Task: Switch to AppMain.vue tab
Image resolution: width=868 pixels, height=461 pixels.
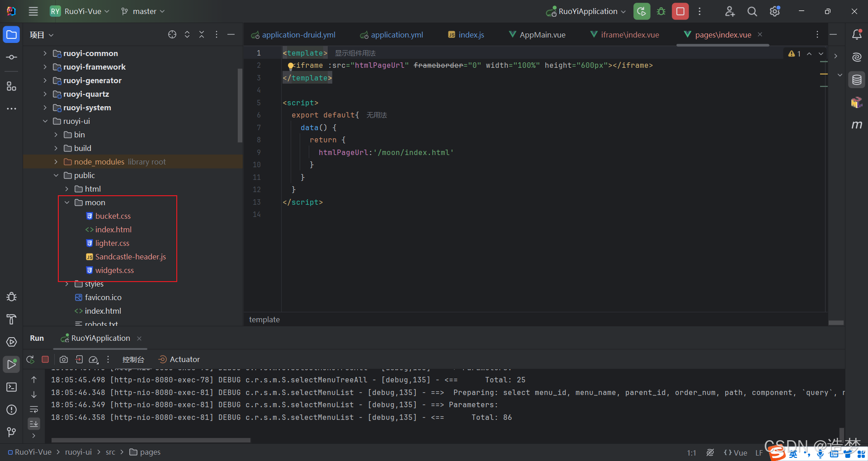Action: tap(537, 35)
